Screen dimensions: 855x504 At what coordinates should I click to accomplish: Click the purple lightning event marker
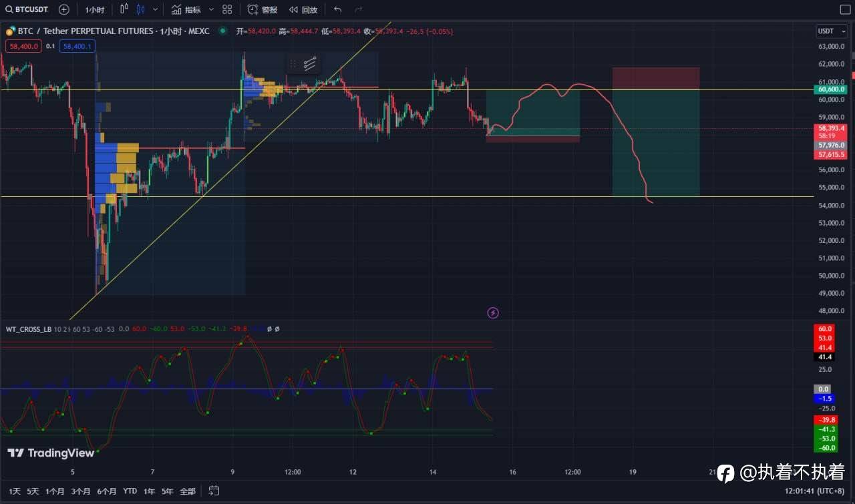tap(493, 312)
